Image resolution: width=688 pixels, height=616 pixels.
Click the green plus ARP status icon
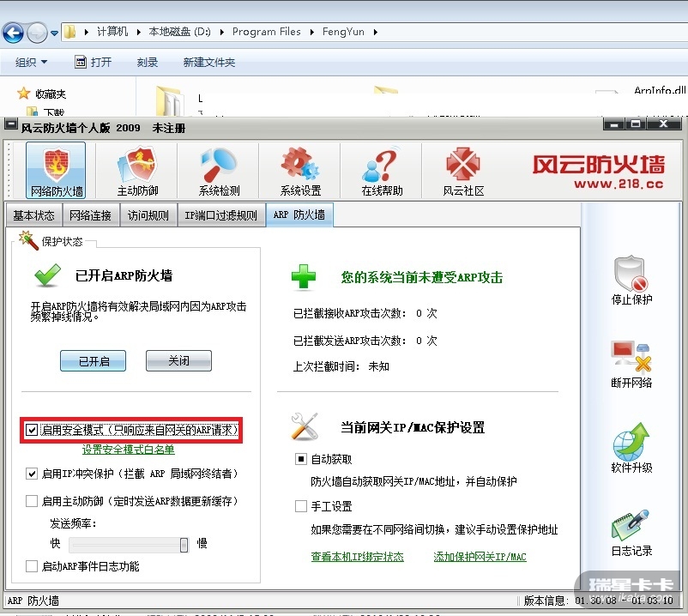[304, 276]
